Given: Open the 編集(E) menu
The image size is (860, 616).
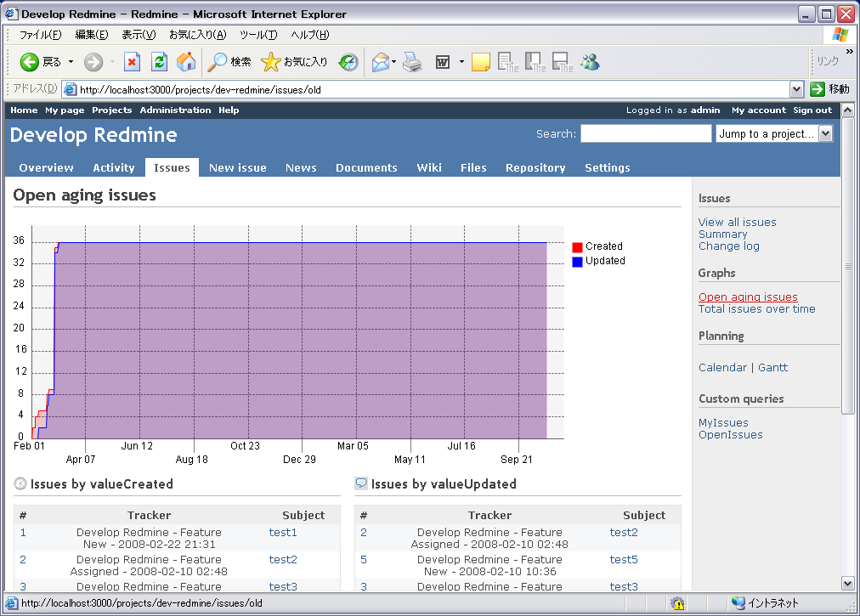Looking at the screenshot, I should pos(92,35).
